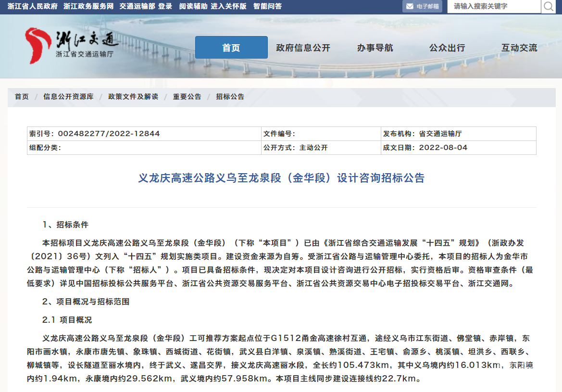This screenshot has height=392, width=562.
Task: Open the 智能问答 smart Q&A
Action: click(x=268, y=6)
